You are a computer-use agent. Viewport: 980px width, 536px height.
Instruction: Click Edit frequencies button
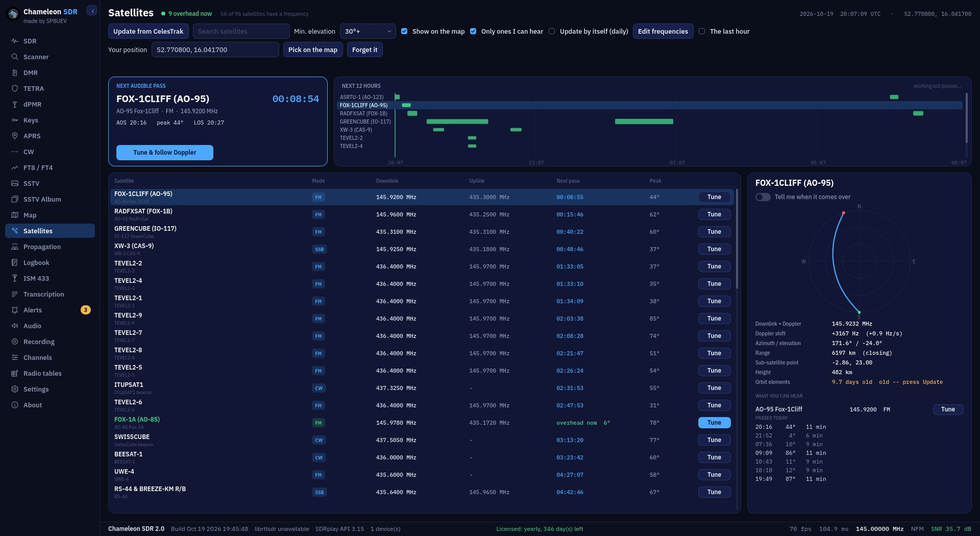tap(663, 31)
